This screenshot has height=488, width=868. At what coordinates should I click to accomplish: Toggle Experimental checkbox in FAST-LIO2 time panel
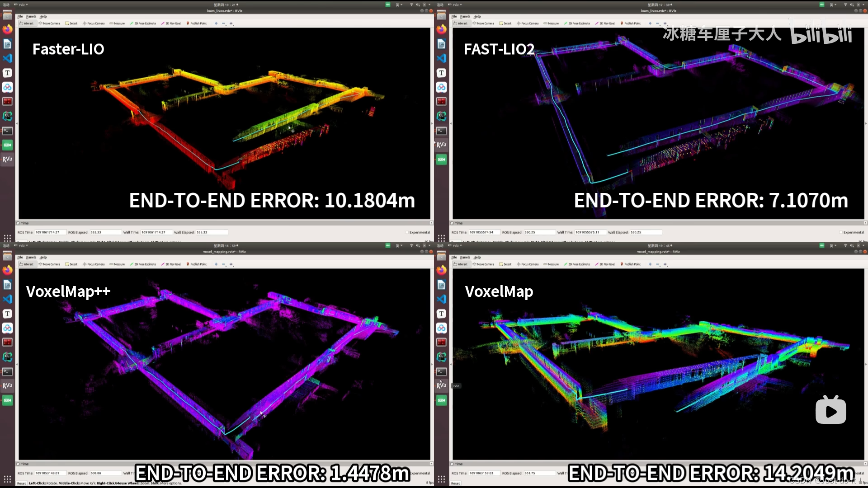[x=840, y=233]
